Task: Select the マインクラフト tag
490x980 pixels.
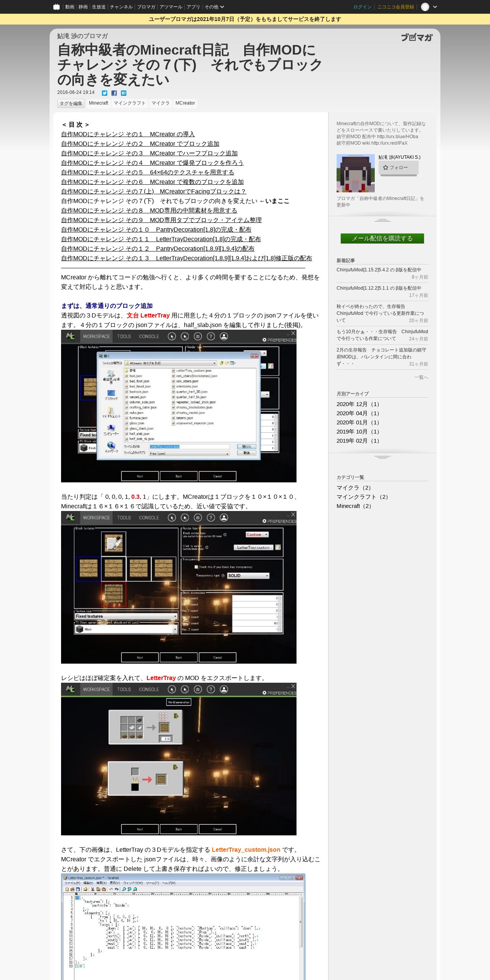Action: click(130, 103)
